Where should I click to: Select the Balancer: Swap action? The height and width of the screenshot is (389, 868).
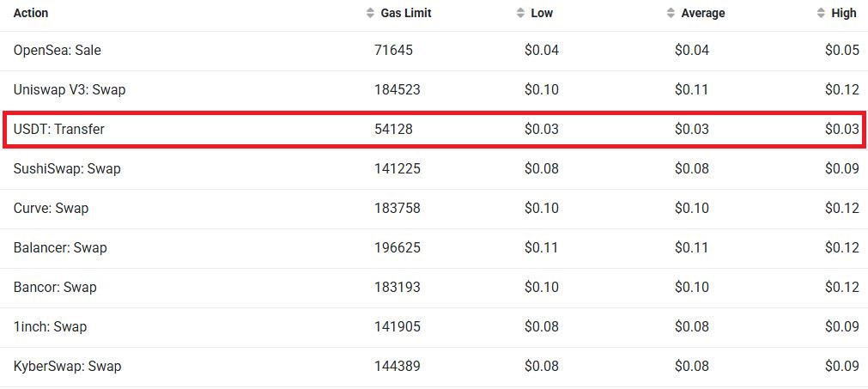pyautogui.click(x=60, y=248)
